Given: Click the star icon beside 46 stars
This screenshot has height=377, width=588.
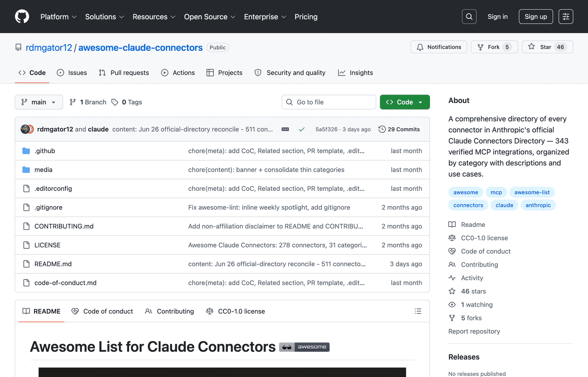Looking at the screenshot, I should click(452, 291).
